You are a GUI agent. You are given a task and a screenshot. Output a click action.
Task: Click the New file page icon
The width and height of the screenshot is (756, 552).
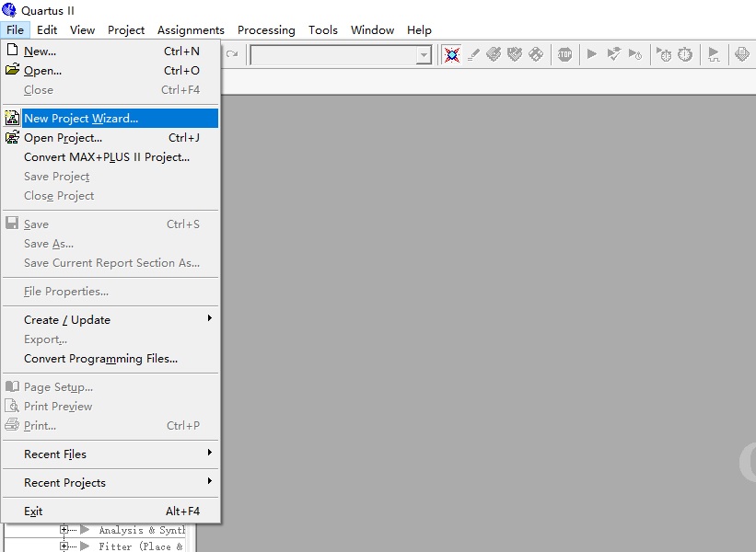click(x=13, y=50)
